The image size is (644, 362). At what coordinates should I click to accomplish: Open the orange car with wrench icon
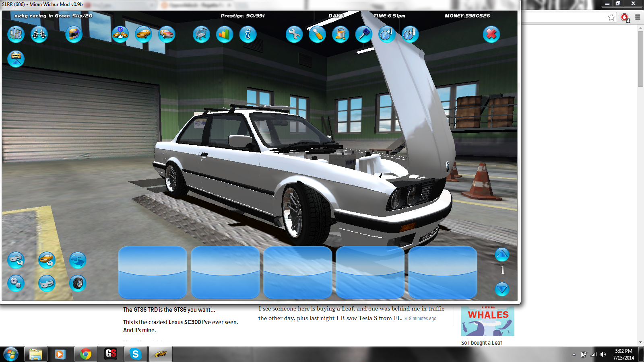click(x=47, y=260)
